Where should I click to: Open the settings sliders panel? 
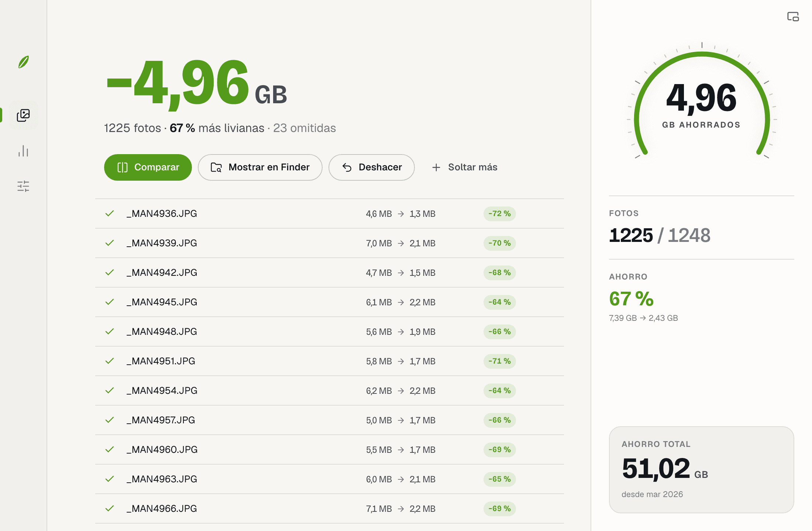click(x=23, y=186)
